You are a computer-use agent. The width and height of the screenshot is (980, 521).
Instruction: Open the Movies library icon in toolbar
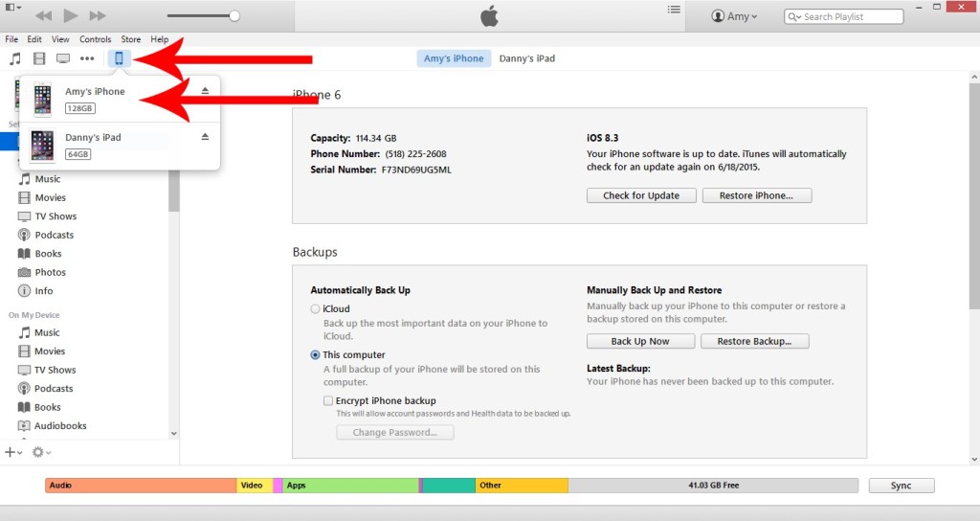[39, 58]
